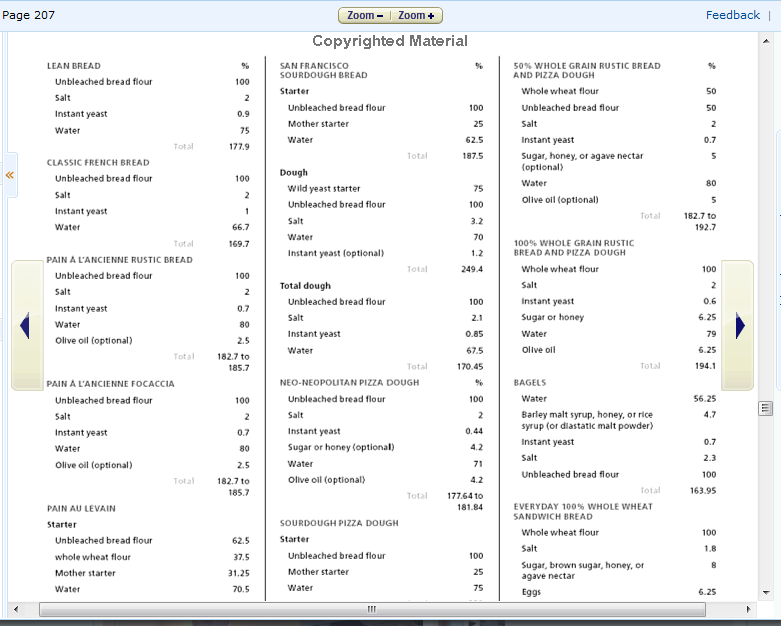Click the CLASSIC FRENCH BREAD heading
Screen dimensions: 781x626
[98, 162]
